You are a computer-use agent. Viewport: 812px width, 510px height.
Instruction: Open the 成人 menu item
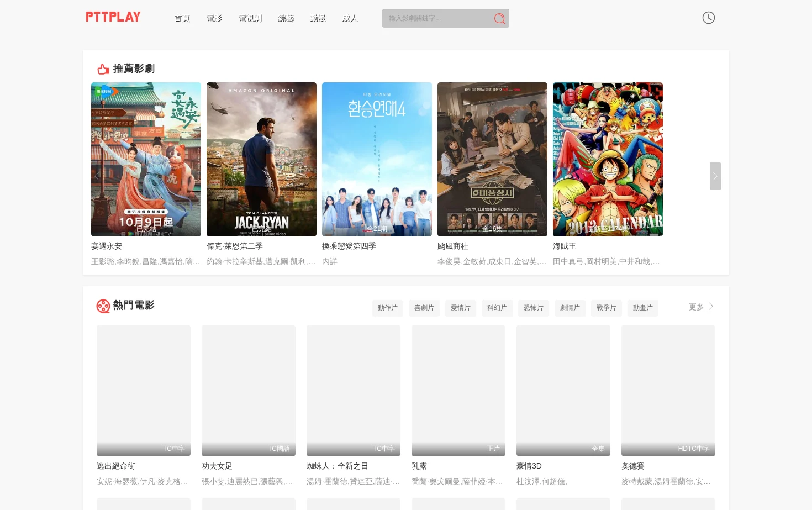click(x=350, y=18)
